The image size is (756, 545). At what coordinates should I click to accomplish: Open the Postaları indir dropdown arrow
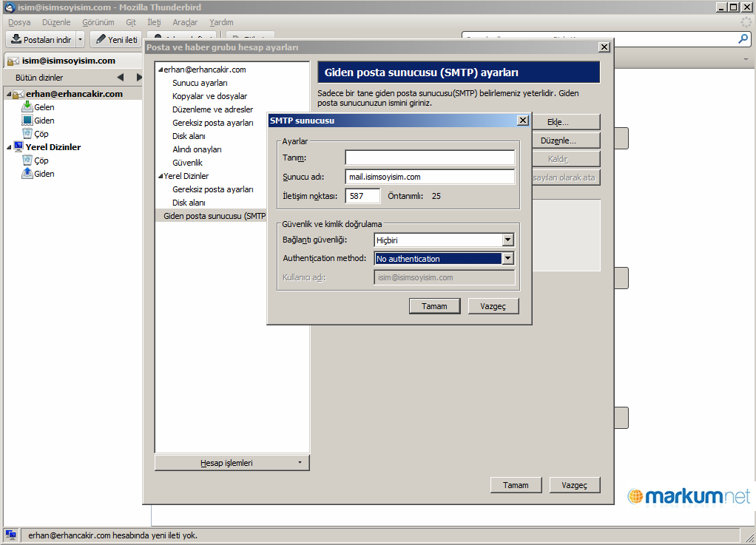pos(81,39)
